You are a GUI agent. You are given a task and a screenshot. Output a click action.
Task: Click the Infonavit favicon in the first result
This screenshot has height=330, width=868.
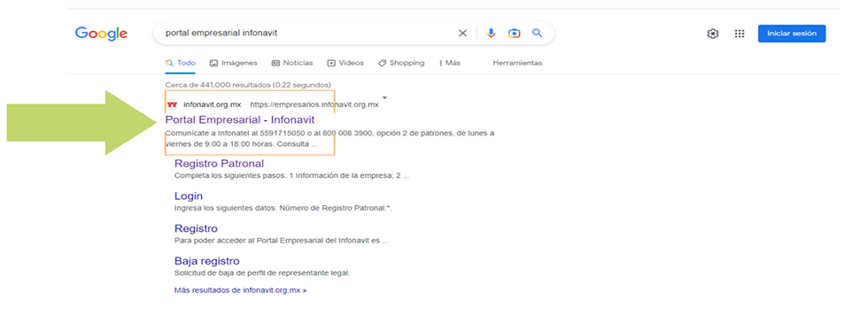click(x=172, y=104)
